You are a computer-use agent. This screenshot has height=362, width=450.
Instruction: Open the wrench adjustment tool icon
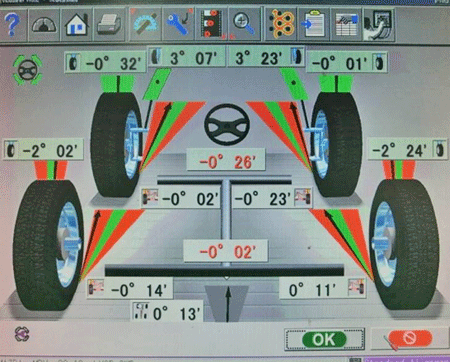click(179, 25)
